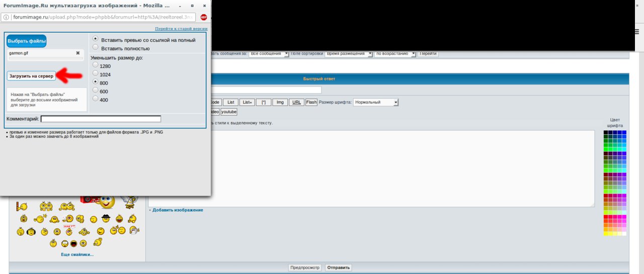Viewport: 644px width, 274px height.
Task: Pick the black swatch in font color palette
Action: point(606,132)
